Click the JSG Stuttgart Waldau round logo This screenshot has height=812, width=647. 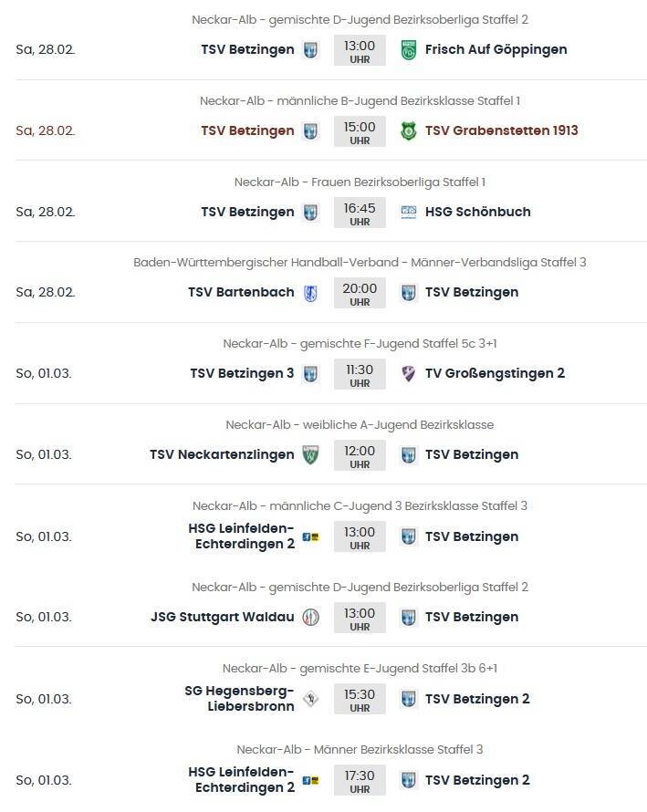310,617
